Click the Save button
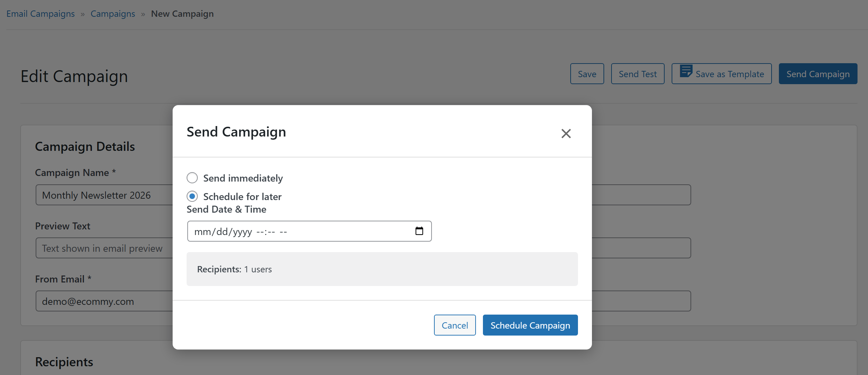 click(587, 74)
